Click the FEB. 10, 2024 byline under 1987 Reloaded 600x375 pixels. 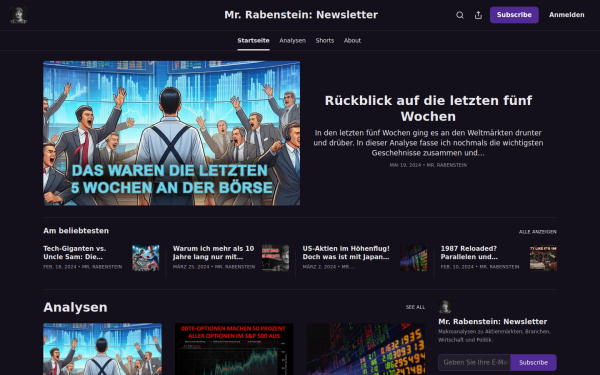480,267
